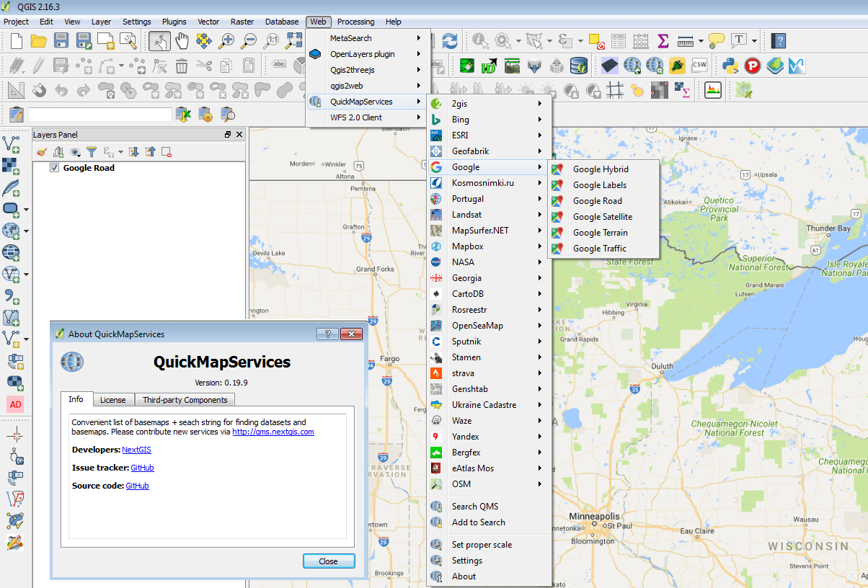Launch the Python Console icon
This screenshot has width=868, height=588.
point(730,67)
